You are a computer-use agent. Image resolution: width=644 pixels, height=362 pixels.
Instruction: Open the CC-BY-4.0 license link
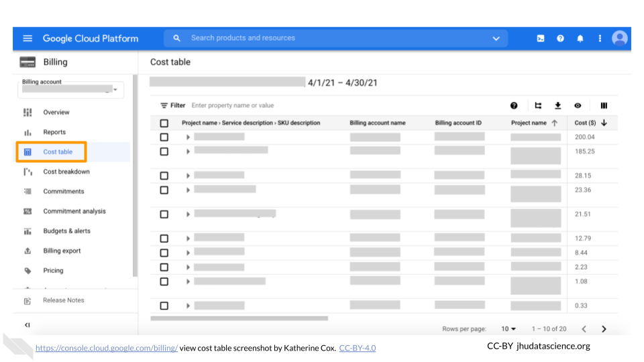click(358, 348)
